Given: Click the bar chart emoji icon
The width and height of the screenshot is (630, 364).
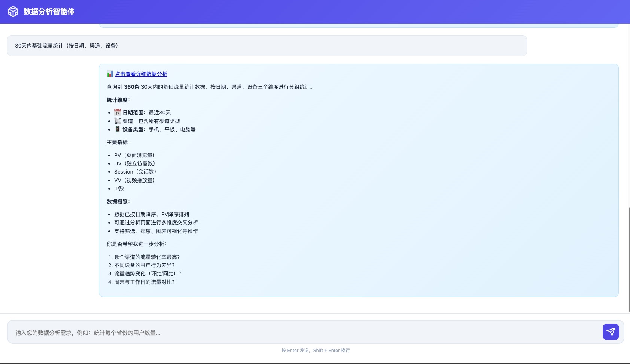Looking at the screenshot, I should (x=110, y=74).
